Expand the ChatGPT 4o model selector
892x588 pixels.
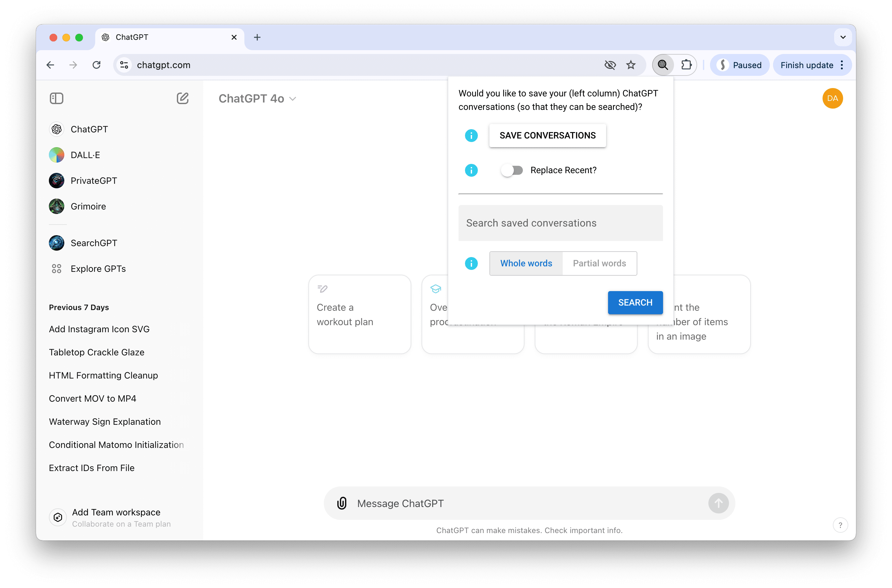click(x=258, y=99)
